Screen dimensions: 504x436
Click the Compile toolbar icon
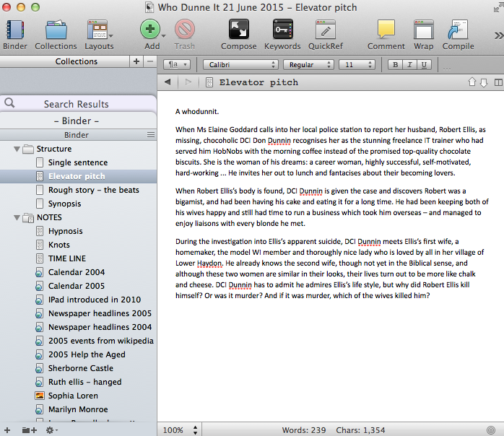458,30
